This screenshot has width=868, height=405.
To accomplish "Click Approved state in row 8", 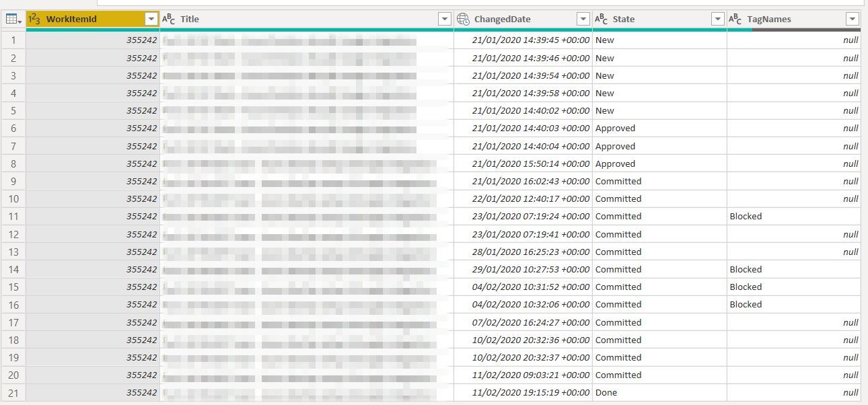I will (x=659, y=163).
